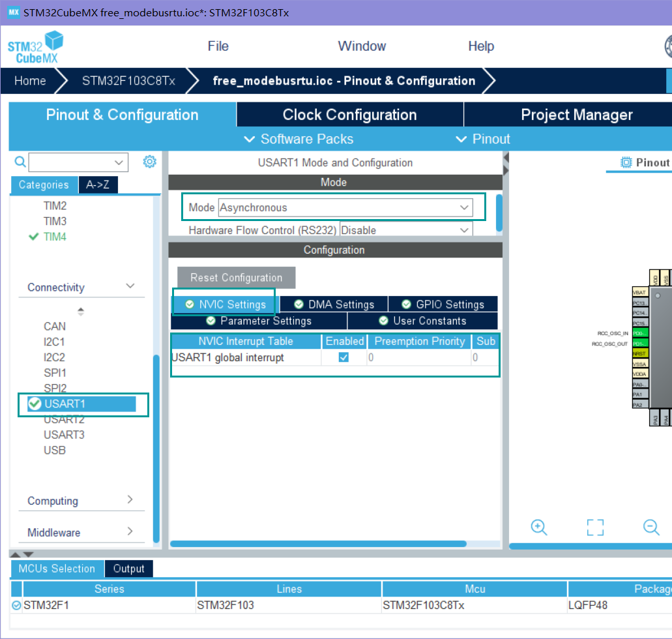
Task: Open the User Constants tab
Action: pyautogui.click(x=422, y=321)
